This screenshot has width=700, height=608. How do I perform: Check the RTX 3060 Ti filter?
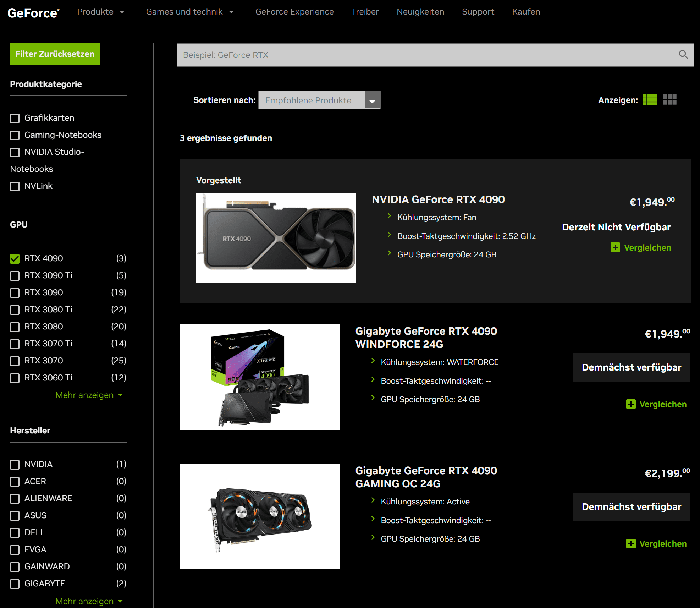click(x=15, y=378)
